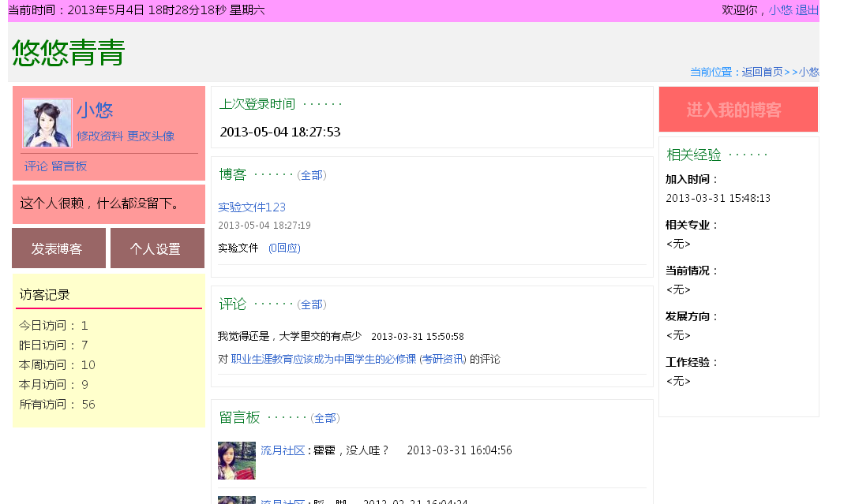Screen dimensions: 855x504
Task: Click the 个人设置 button
Action: pos(158,248)
